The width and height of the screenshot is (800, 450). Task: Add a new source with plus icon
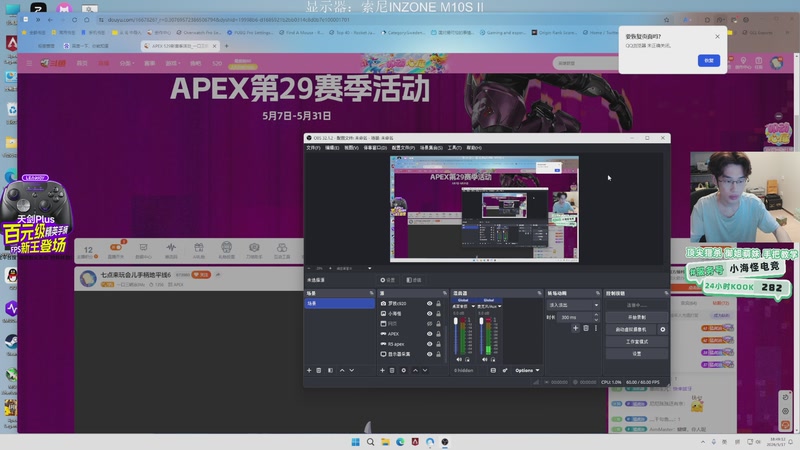(382, 370)
